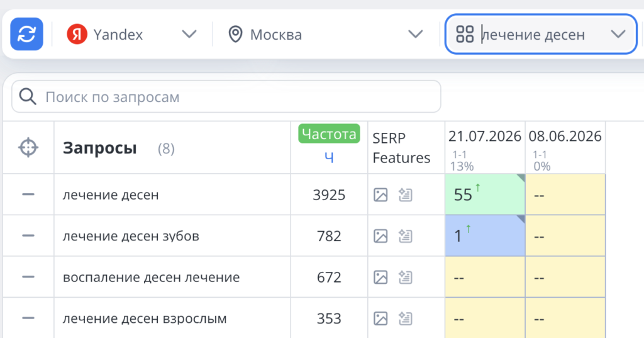Sort by Запросы column header
The image size is (644, 338).
(100, 148)
